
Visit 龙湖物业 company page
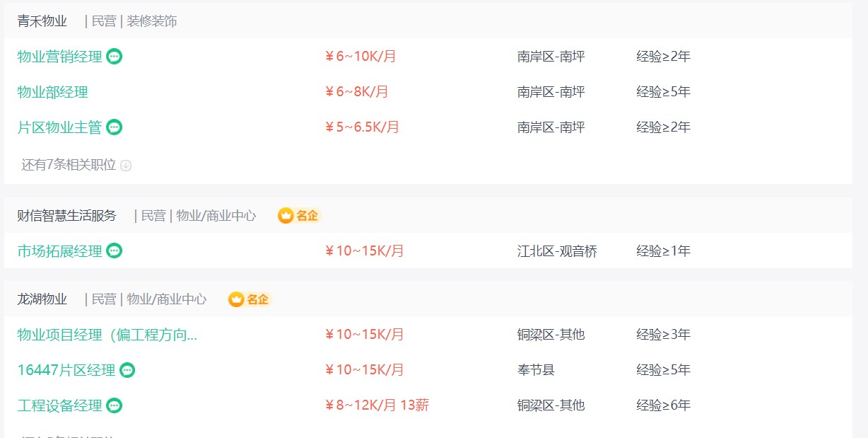click(42, 299)
